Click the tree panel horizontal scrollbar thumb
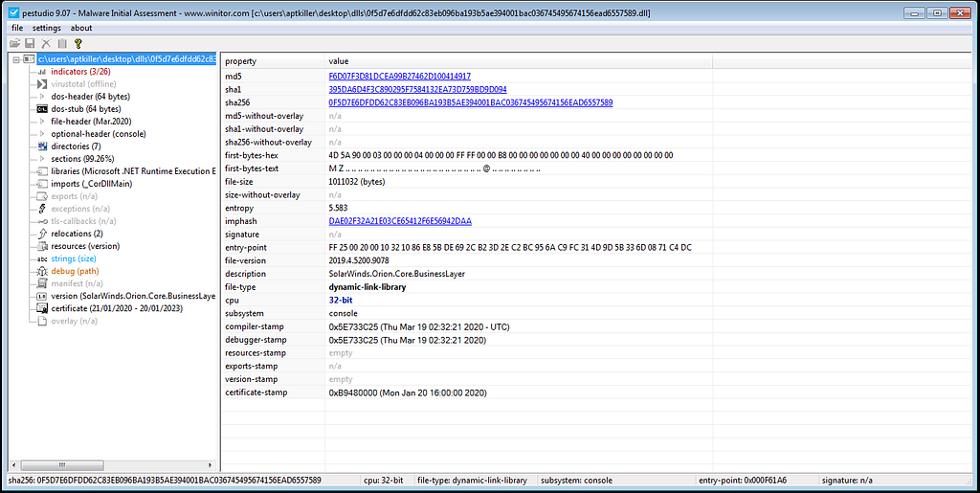Image resolution: width=980 pixels, height=493 pixels. pyautogui.click(x=64, y=465)
